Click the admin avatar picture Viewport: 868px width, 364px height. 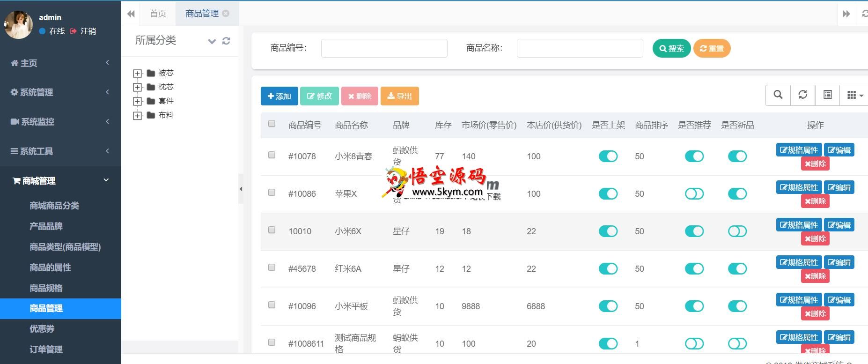(18, 24)
